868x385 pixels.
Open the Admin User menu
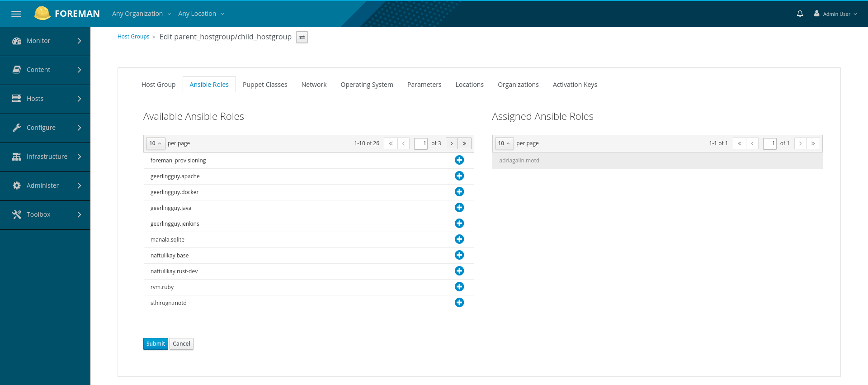[835, 14]
